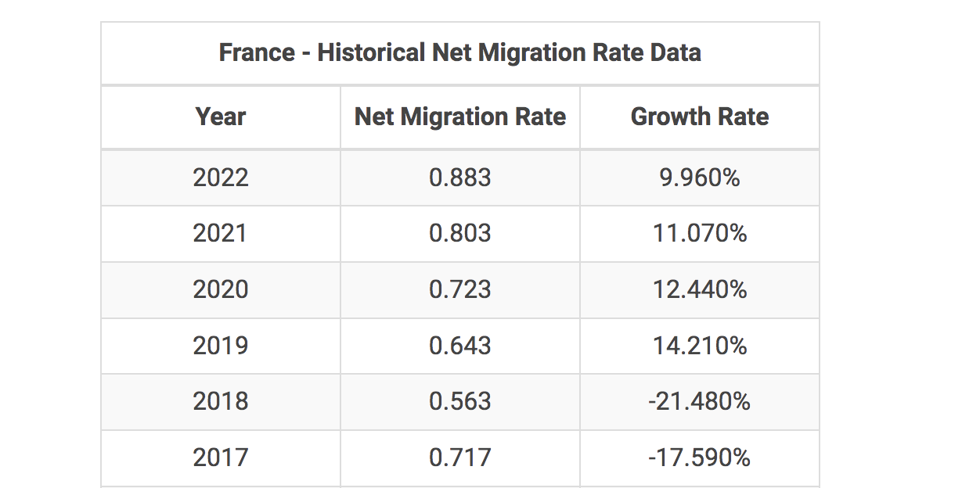
Task: Click the Net Migration Rate column header
Action: 460,117
